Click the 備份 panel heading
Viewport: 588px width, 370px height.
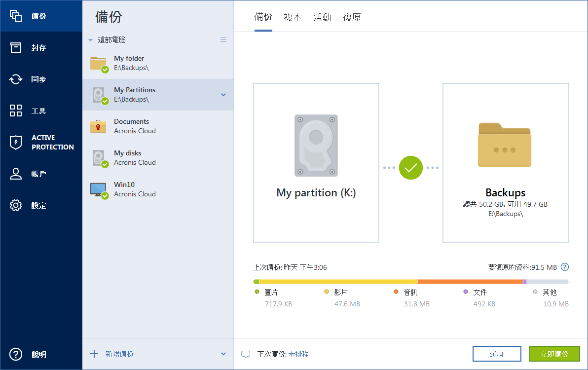109,17
